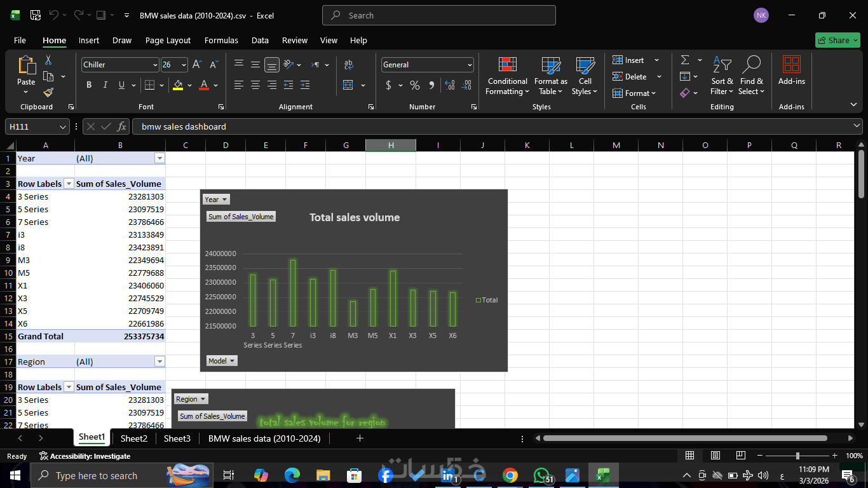Click the Fill down icon
868x488 pixels.
coord(685,76)
